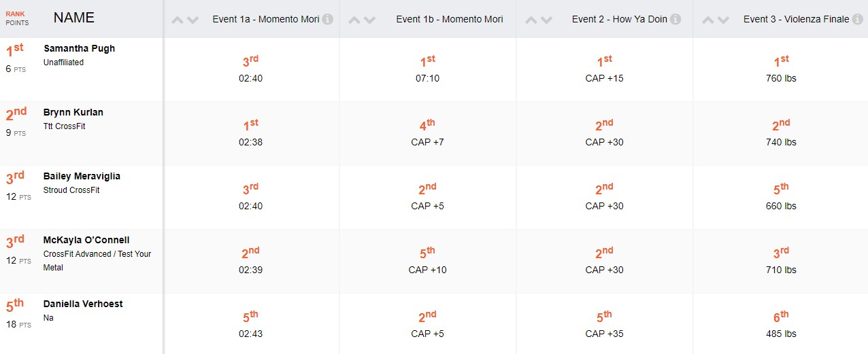Open Event 1a Momento Mori info icon

coord(328,20)
